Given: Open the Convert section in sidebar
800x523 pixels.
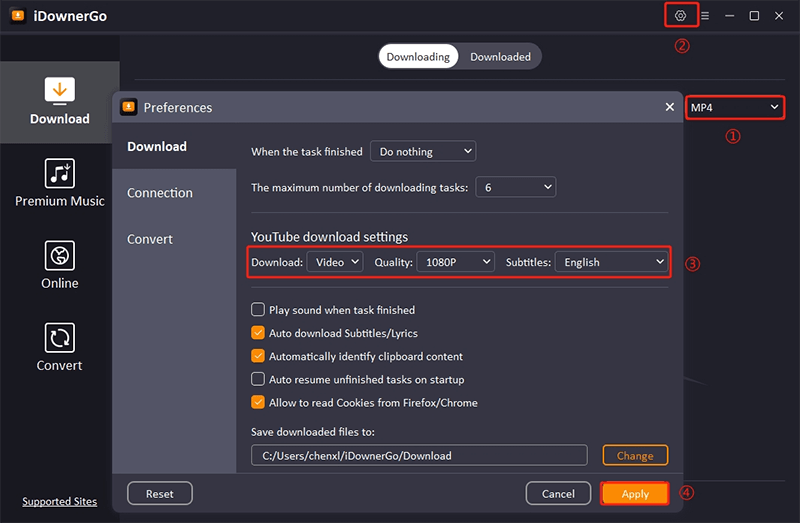Looking at the screenshot, I should 60,347.
